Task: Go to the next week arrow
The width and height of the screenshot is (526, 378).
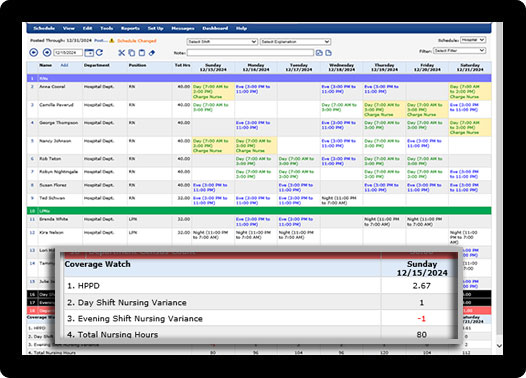Action: coord(47,52)
